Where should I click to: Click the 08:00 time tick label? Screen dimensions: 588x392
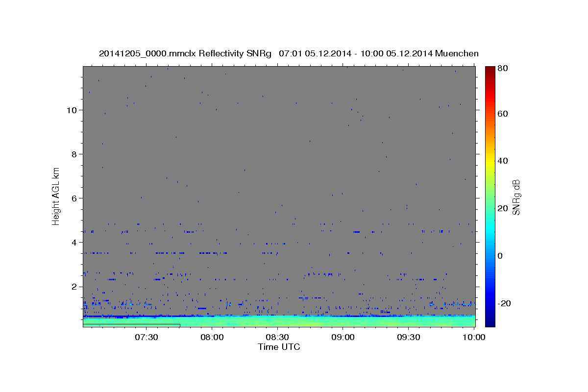212,337
